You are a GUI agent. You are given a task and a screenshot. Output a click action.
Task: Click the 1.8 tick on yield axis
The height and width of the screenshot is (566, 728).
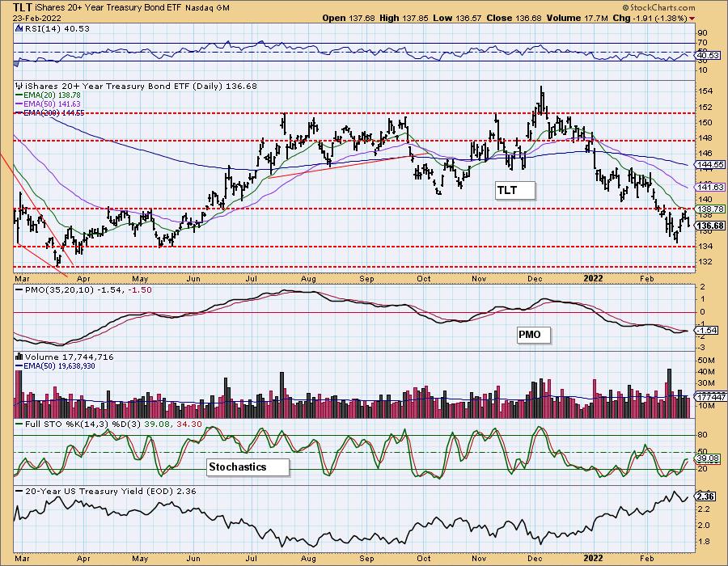[x=704, y=542]
